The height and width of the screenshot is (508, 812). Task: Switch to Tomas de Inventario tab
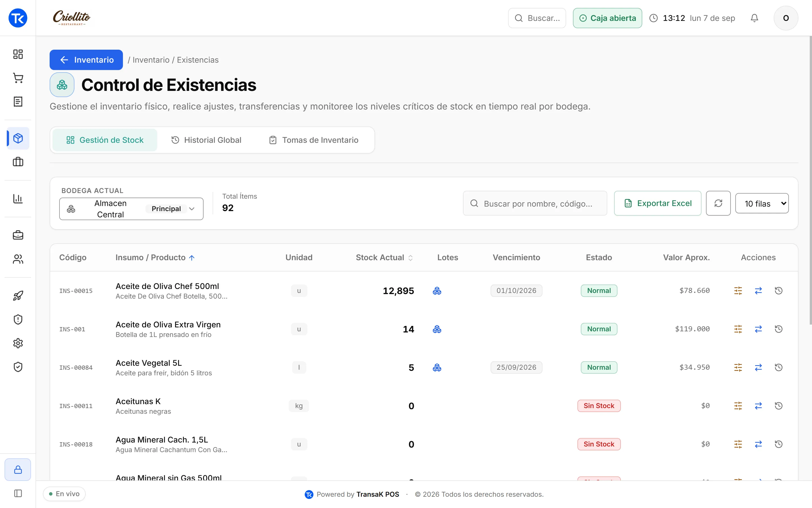pyautogui.click(x=314, y=140)
